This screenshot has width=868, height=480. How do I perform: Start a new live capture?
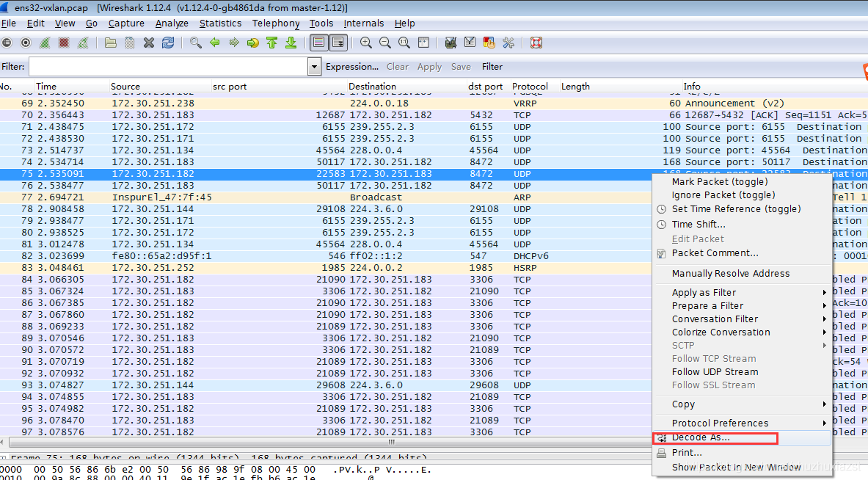[x=45, y=43]
